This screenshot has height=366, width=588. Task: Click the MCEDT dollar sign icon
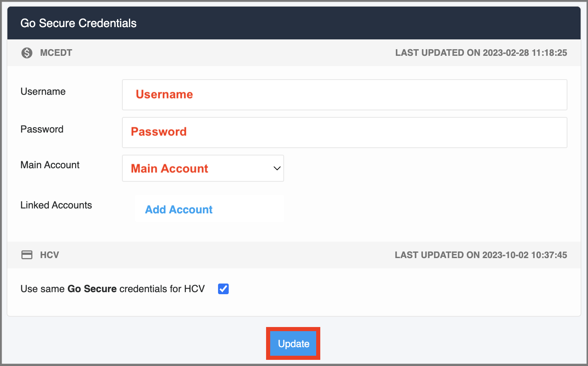pos(27,53)
